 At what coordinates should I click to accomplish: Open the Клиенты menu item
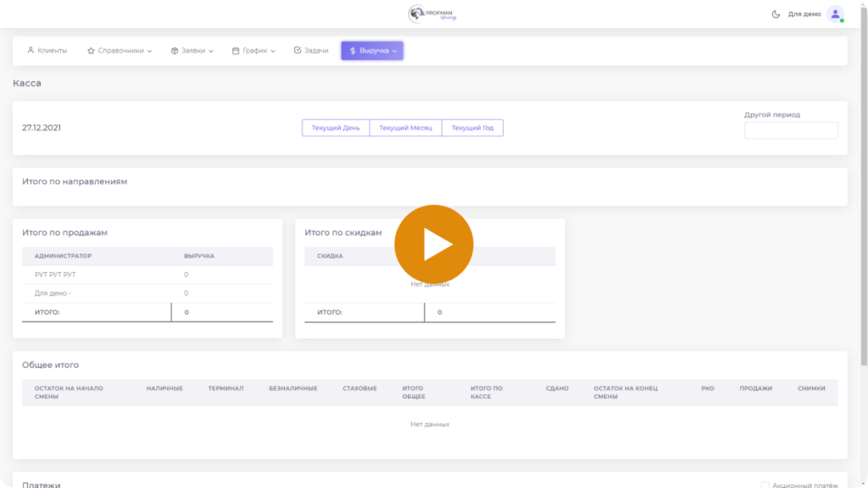pos(52,51)
